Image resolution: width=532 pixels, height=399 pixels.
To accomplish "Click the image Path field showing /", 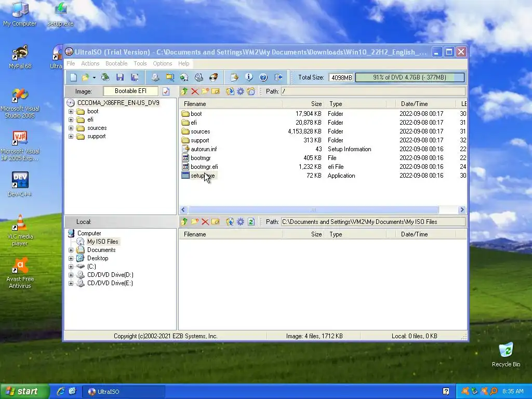I will [x=373, y=91].
